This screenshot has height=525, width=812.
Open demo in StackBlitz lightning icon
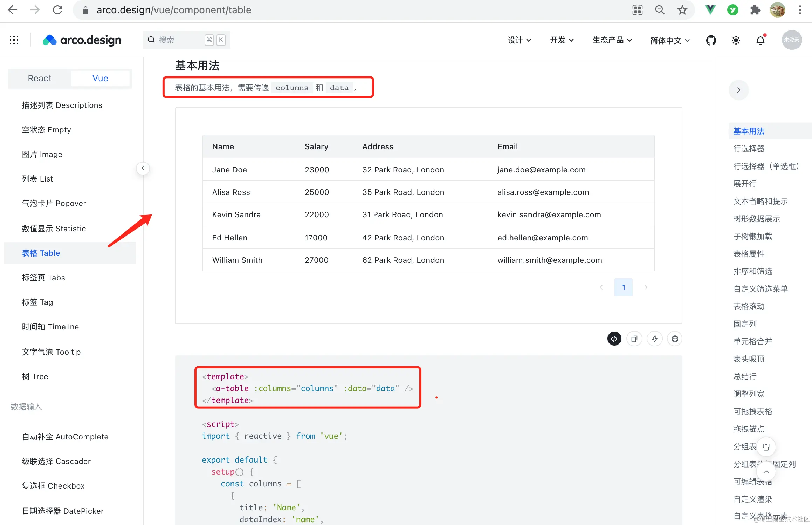654,339
